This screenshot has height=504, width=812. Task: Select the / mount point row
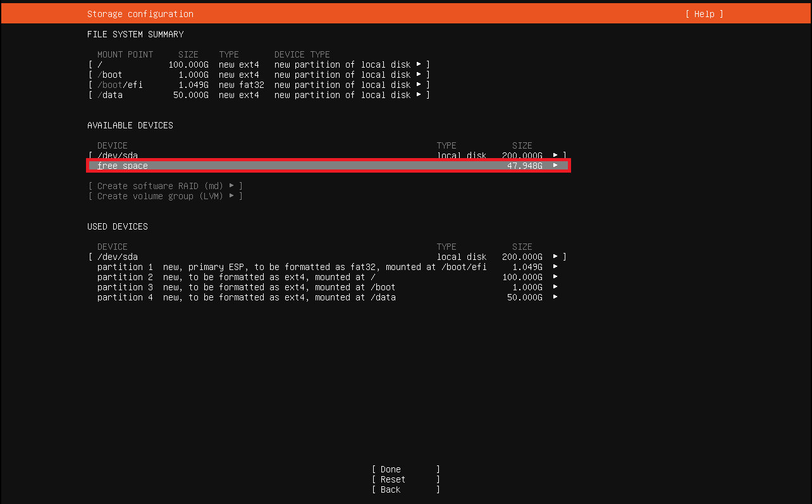click(x=259, y=65)
